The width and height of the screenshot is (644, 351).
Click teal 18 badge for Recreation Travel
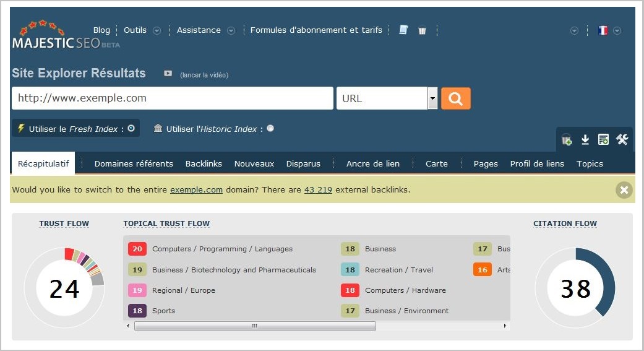click(x=350, y=270)
